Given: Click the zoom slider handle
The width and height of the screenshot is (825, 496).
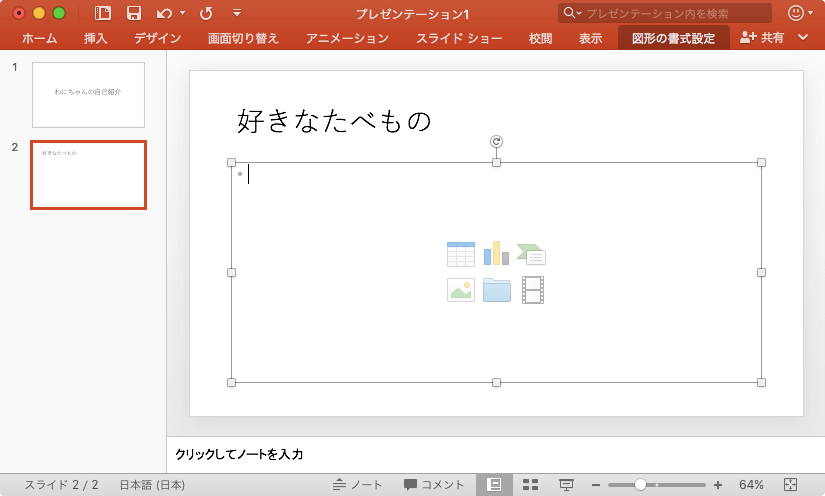Looking at the screenshot, I should pos(640,484).
